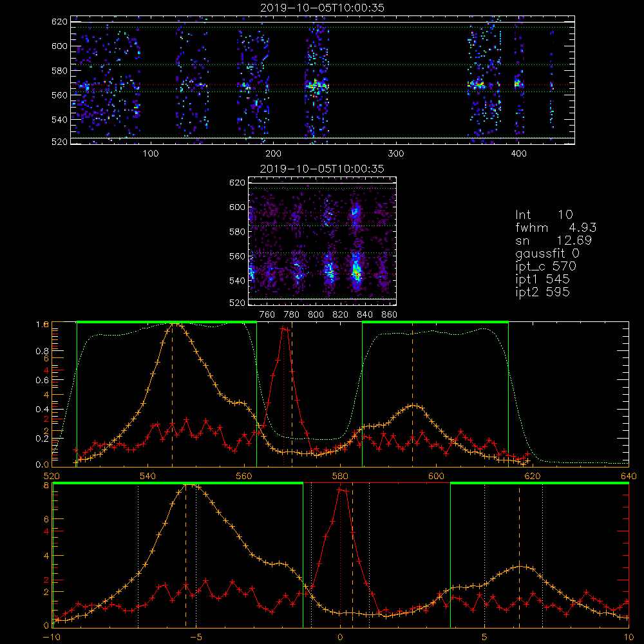Click orange x-axis label "600" of the profile plot

pos(436,476)
